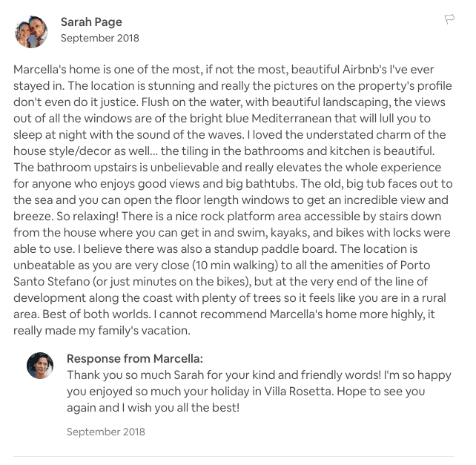Open Sarah Page's profile photo
This screenshot has height=465, width=476.
pyautogui.click(x=31, y=32)
